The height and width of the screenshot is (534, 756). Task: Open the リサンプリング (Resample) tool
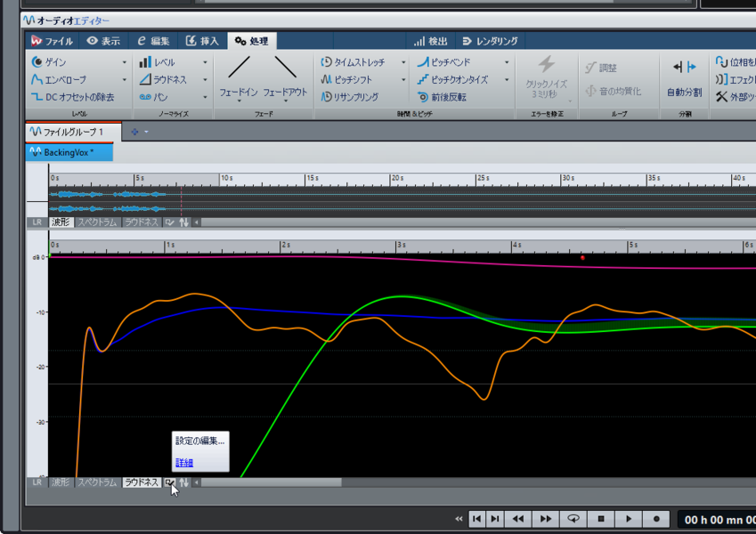[x=350, y=97]
